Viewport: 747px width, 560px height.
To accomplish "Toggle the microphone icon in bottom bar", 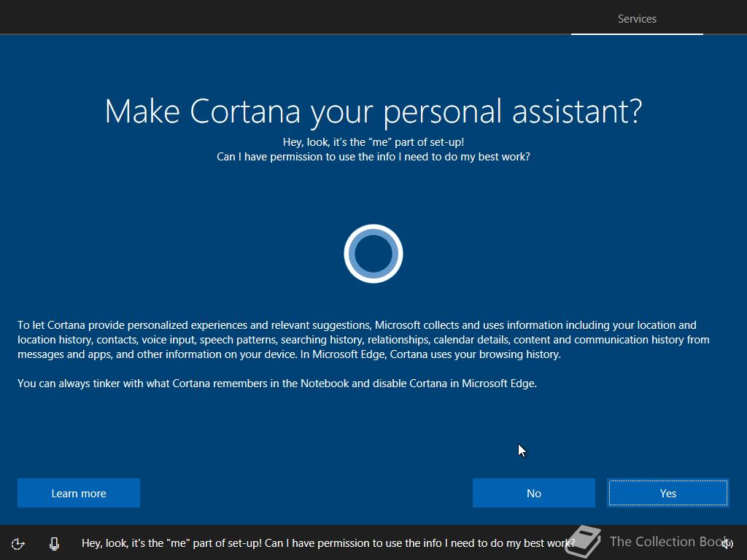I will tap(54, 543).
